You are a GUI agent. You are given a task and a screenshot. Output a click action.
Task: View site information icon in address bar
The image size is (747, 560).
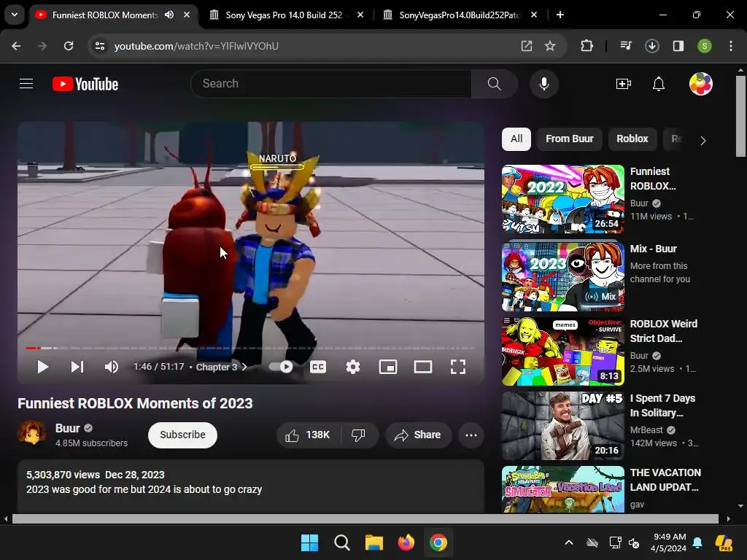[100, 46]
